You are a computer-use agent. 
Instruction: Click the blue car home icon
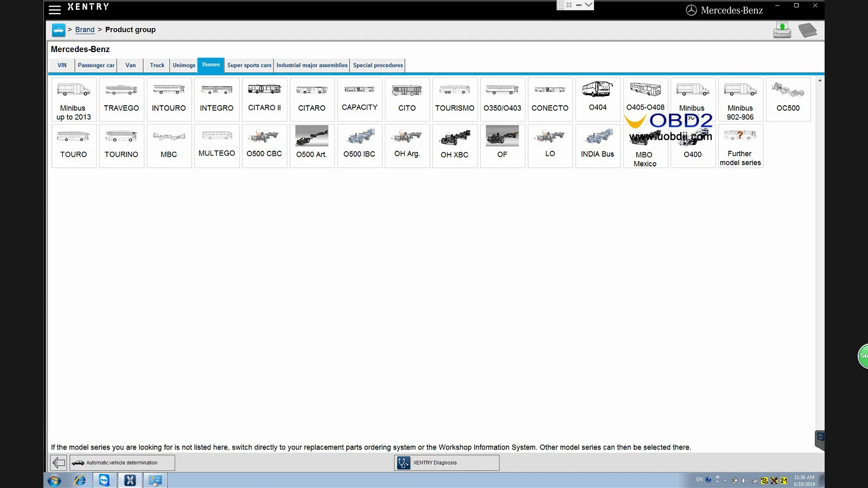tap(59, 30)
